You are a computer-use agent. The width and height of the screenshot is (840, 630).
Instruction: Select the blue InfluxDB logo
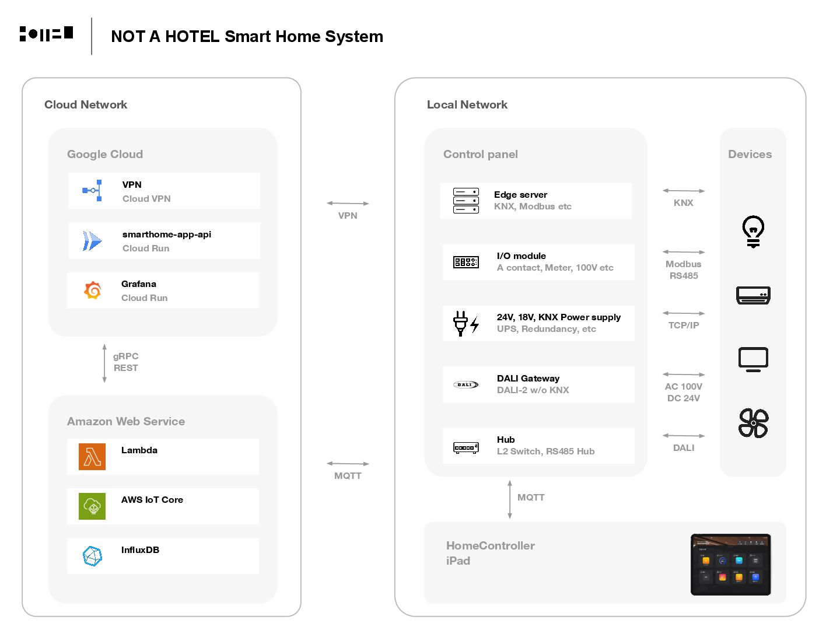coord(92,556)
